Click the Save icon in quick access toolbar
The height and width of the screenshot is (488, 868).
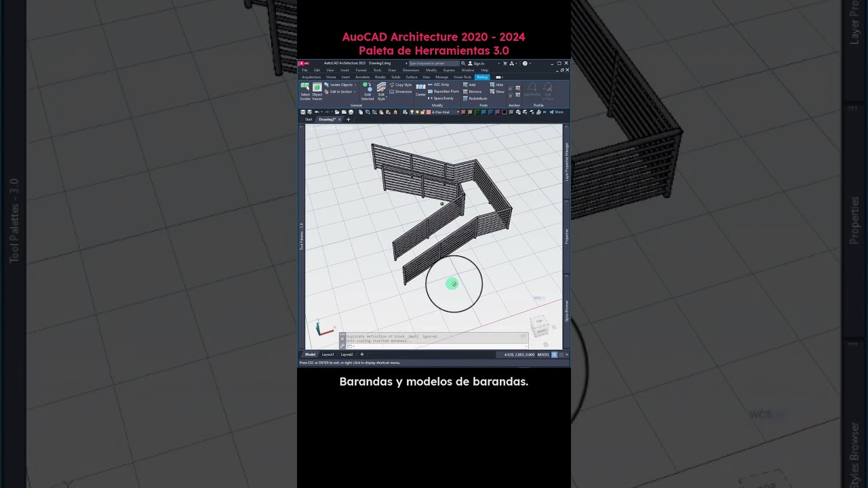point(302,112)
